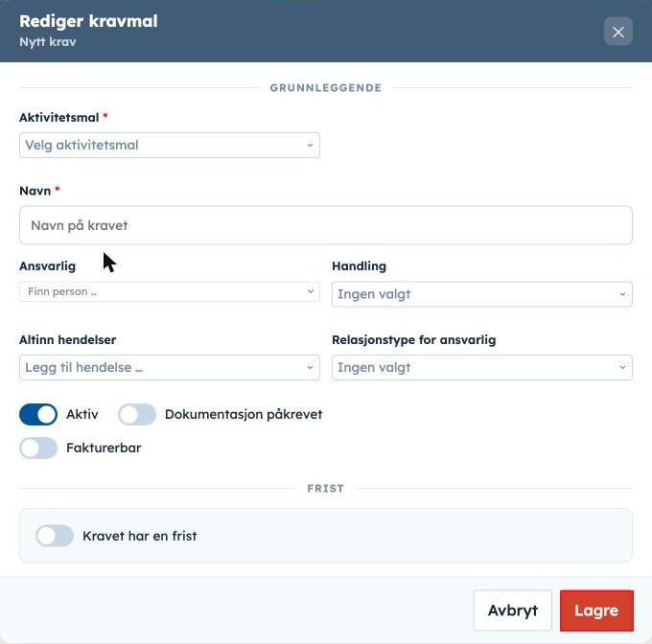Image resolution: width=652 pixels, height=644 pixels.
Task: Click the chevron arrow in Ansvarlig field
Action: [311, 290]
